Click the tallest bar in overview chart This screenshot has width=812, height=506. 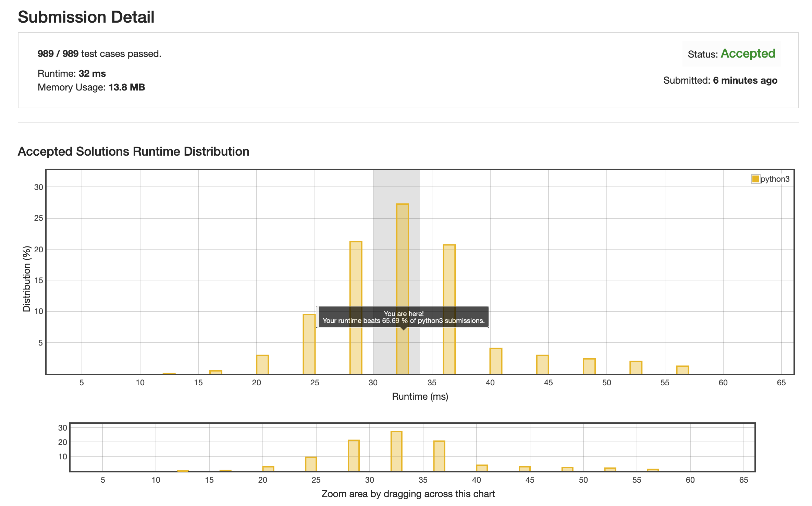tap(396, 451)
